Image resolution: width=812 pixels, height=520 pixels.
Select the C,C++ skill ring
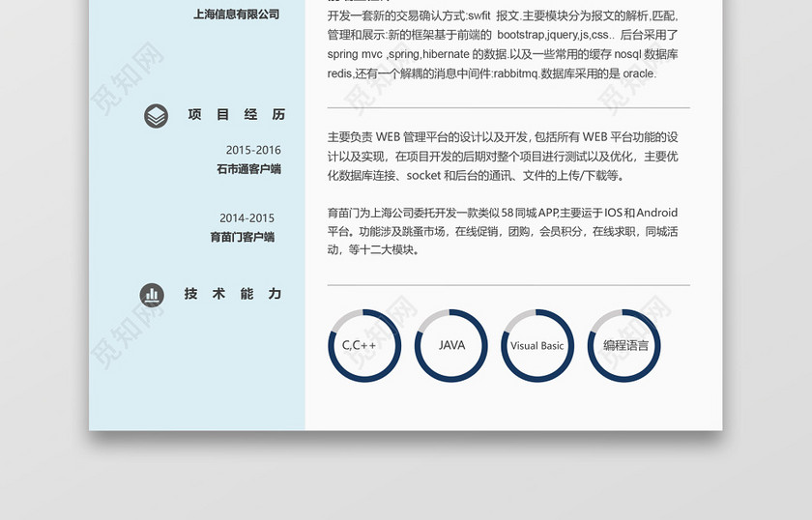pyautogui.click(x=364, y=345)
